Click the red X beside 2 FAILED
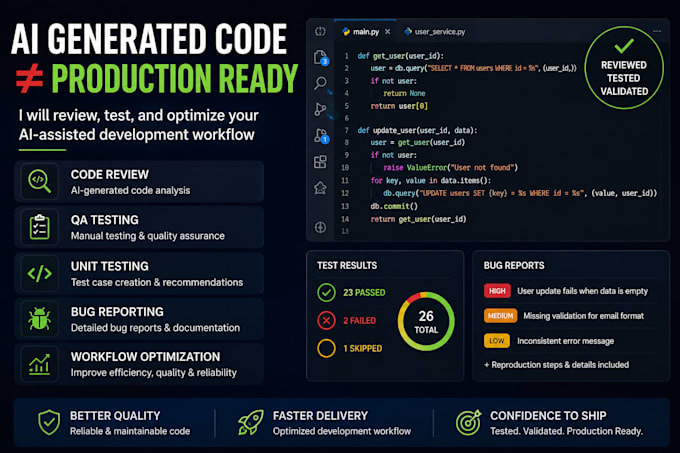Screen dimensions: 680x453 [x=326, y=320]
